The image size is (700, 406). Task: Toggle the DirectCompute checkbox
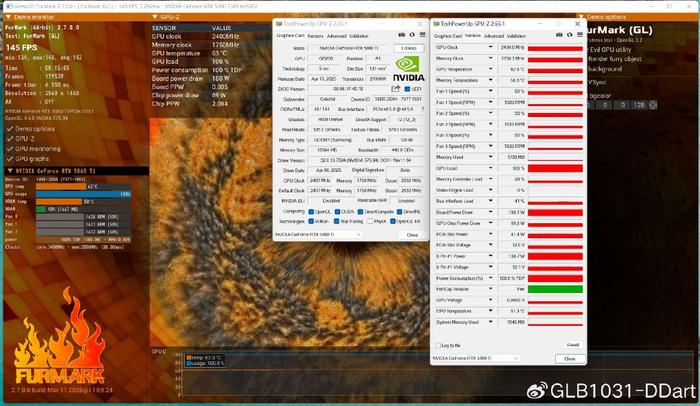coord(360,212)
